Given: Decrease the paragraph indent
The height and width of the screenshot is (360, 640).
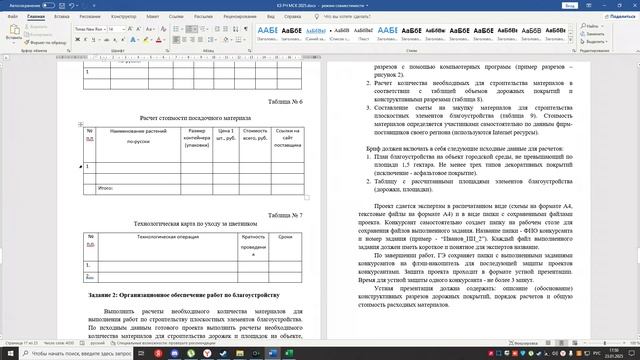Looking at the screenshot, I should pyautogui.click(x=217, y=29).
